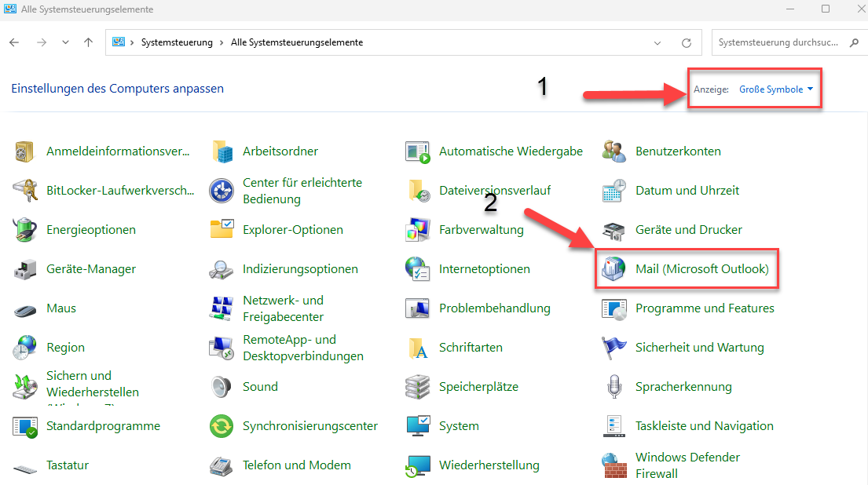Open the Benutzerkonten icon
Viewport: 868px width, 485px height.
point(614,151)
